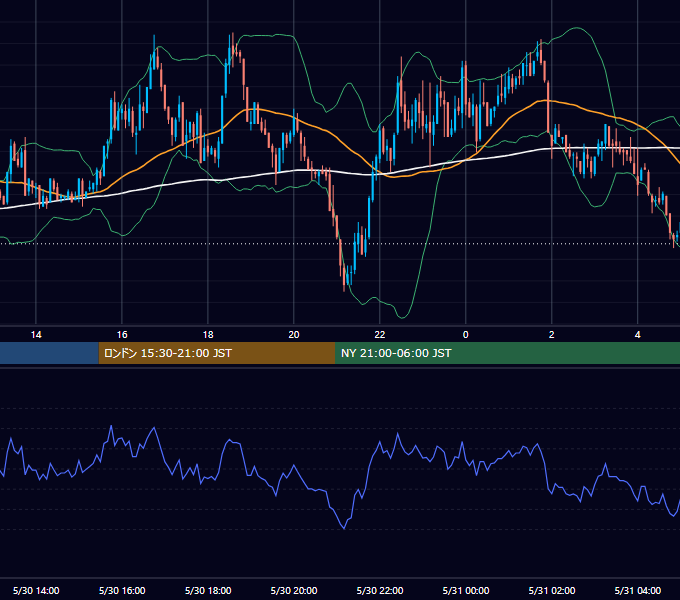
Task: Select the 0 hour label on price chart axis
Action: (x=465, y=335)
